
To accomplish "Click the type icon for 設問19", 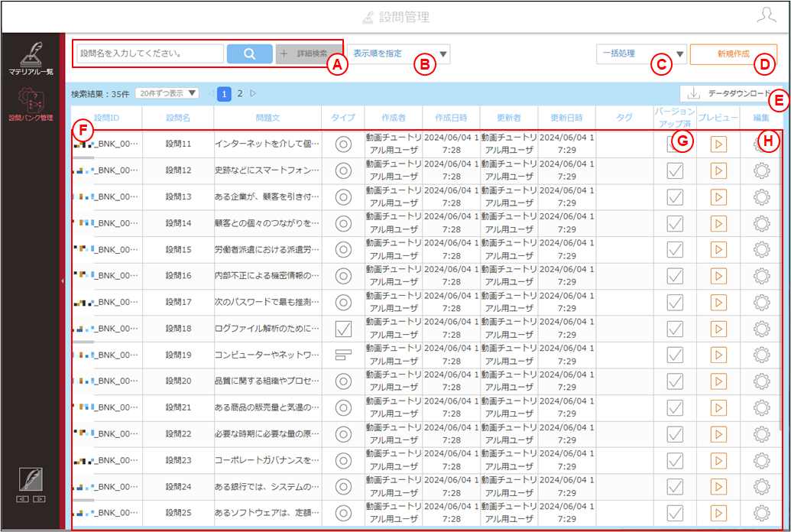I will 343,355.
